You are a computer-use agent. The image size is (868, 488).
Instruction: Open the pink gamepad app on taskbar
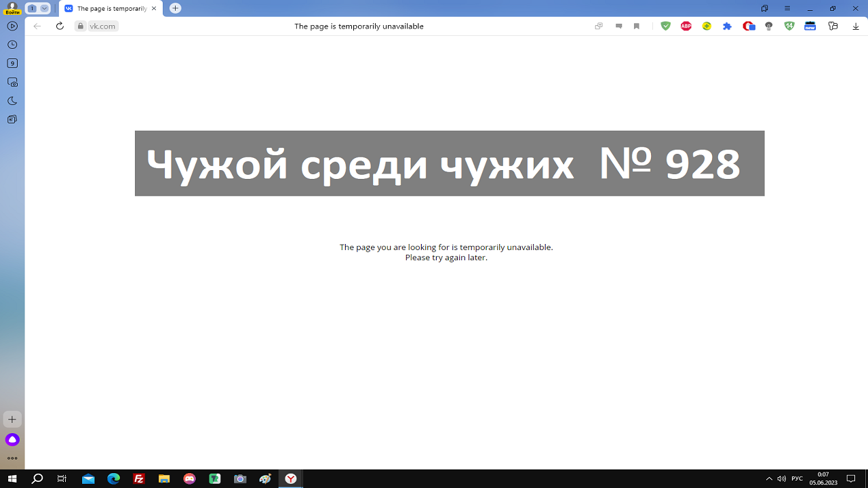pos(189,479)
